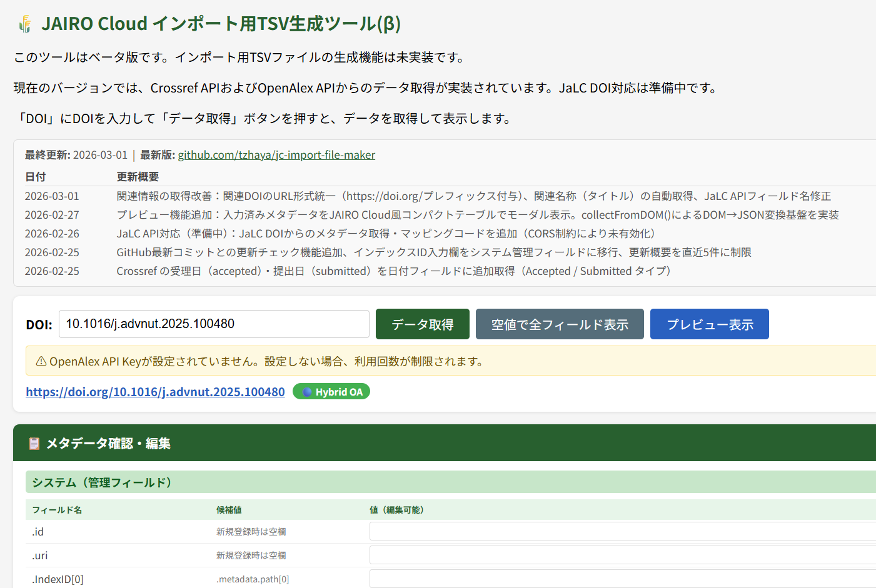Click the page title JAIRO Cloud インポート用TSV生成ツール(β)
876x588 pixels.
[x=221, y=24]
